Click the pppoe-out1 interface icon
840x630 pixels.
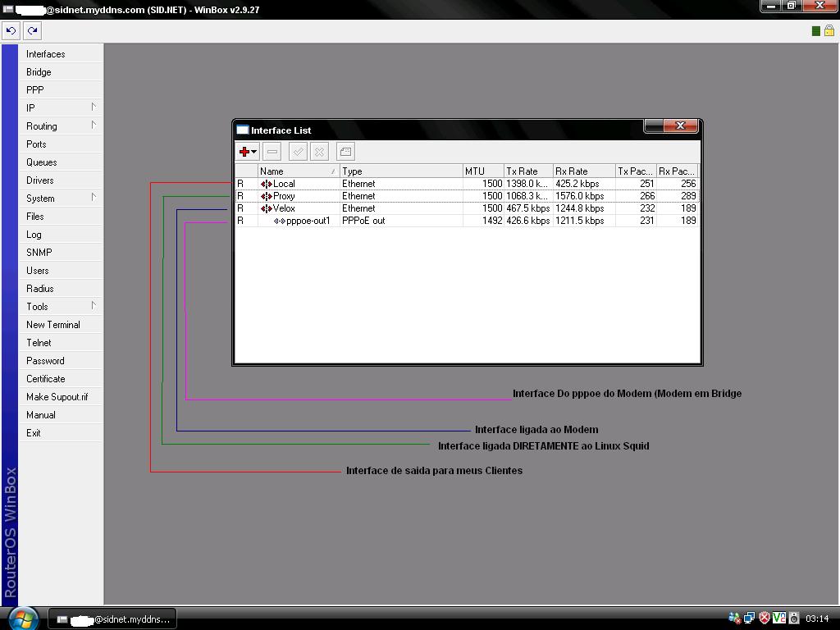280,221
